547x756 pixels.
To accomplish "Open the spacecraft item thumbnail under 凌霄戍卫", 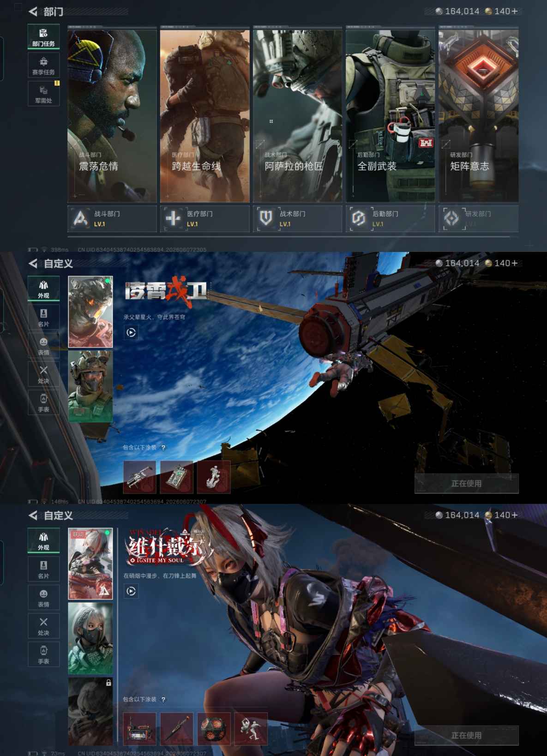I will click(139, 477).
